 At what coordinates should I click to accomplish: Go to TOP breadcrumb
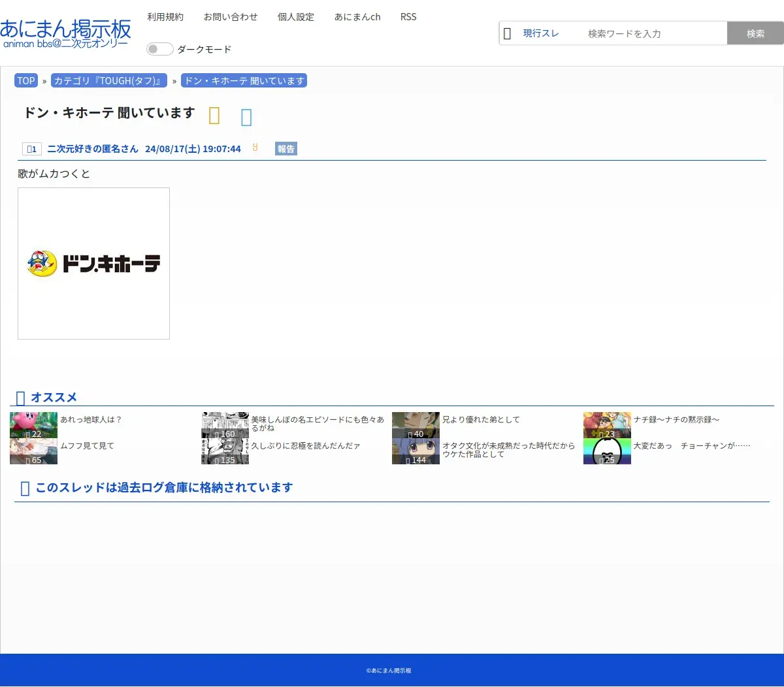click(26, 81)
